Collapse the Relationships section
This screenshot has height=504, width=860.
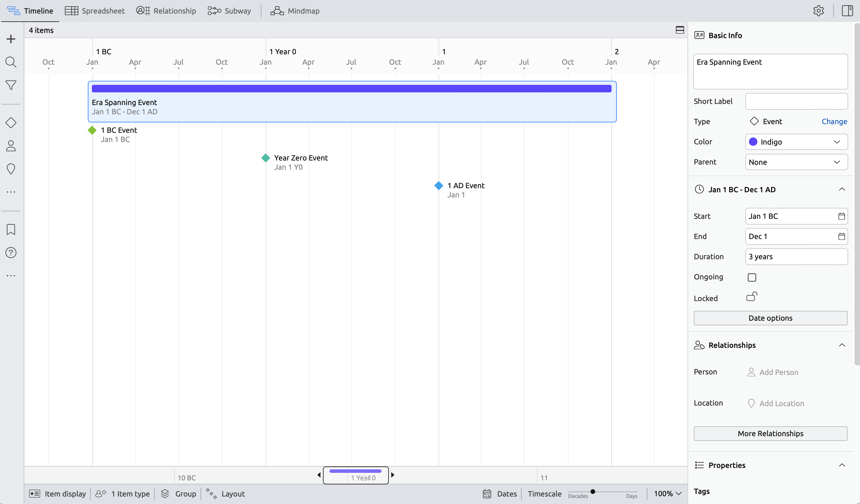pos(842,345)
